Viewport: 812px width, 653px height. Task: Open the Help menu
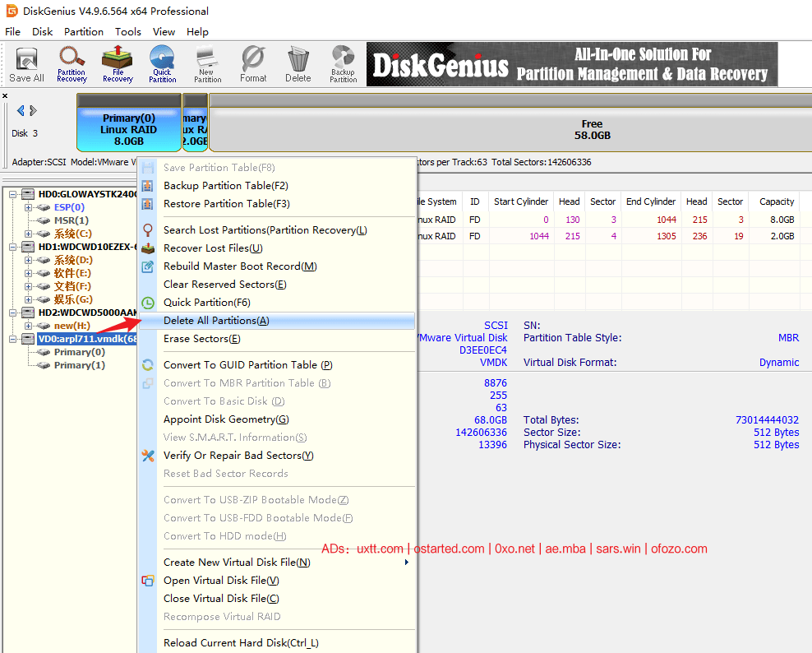[197, 31]
